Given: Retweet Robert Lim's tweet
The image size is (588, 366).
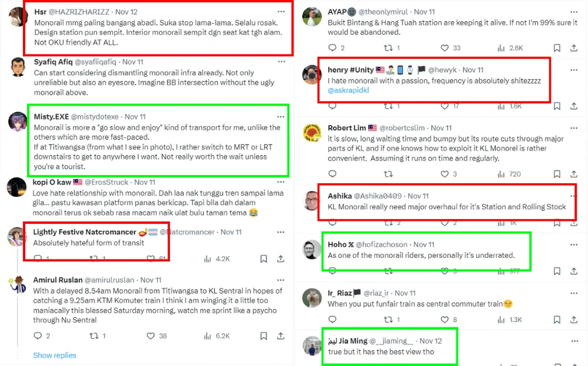Looking at the screenshot, I should [388, 174].
